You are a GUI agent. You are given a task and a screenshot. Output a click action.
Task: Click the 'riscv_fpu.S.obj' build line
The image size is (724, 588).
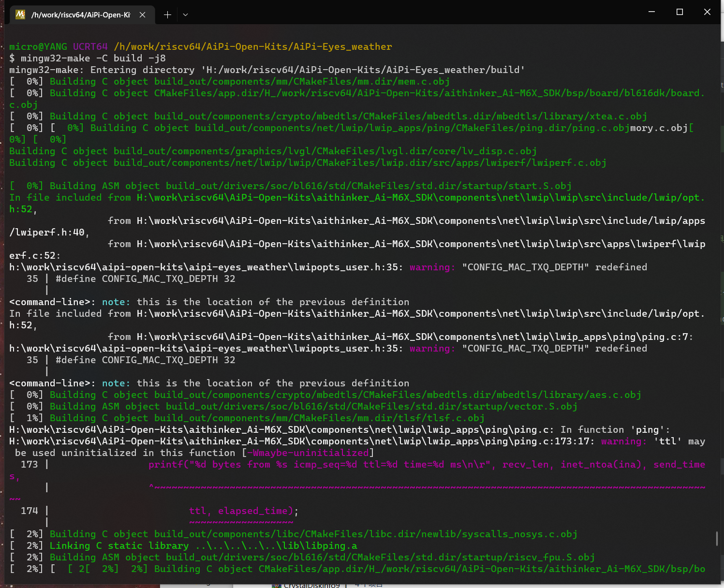pos(302,558)
